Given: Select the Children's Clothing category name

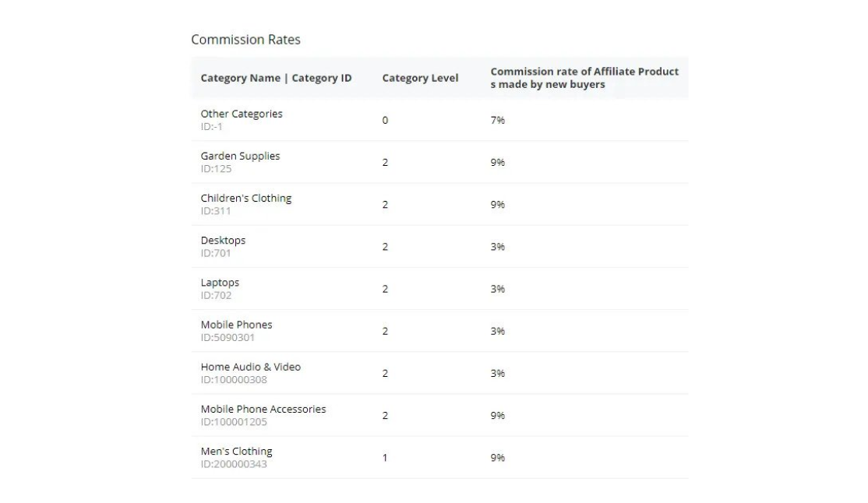Looking at the screenshot, I should (x=246, y=198).
